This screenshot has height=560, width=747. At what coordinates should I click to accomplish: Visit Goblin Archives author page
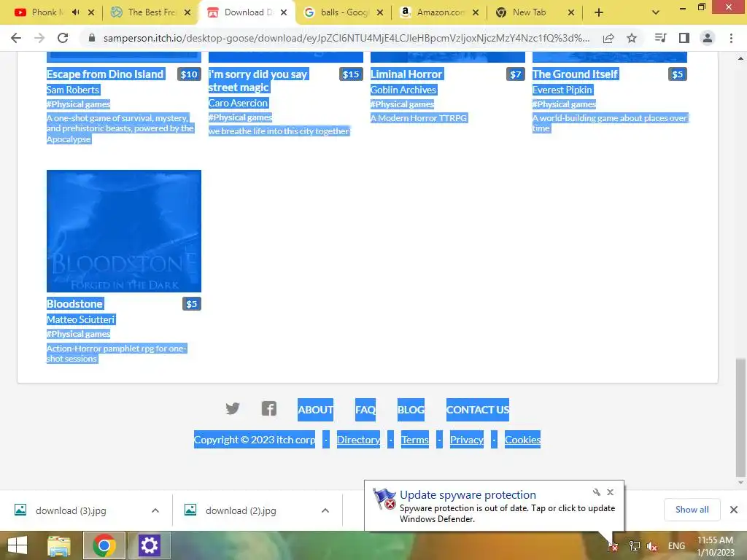point(403,90)
